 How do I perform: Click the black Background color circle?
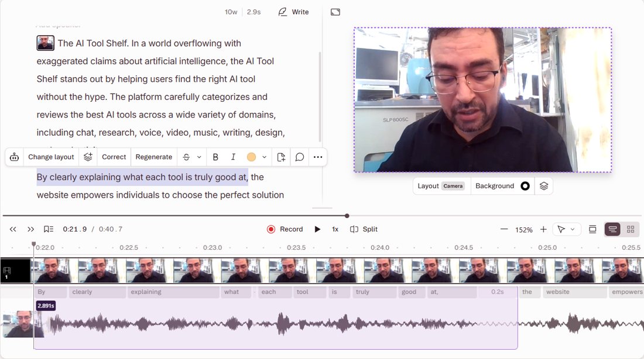pyautogui.click(x=525, y=186)
